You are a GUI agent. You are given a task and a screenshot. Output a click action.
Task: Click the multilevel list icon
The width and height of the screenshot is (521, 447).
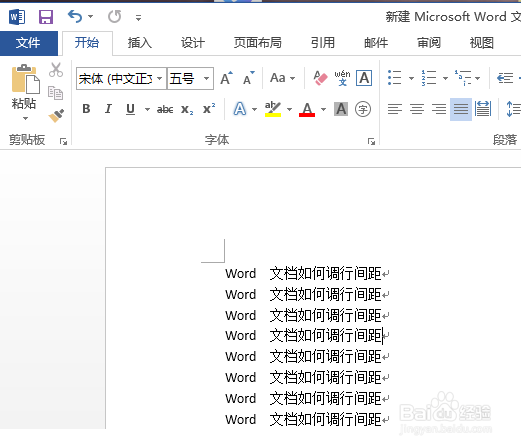pos(463,78)
